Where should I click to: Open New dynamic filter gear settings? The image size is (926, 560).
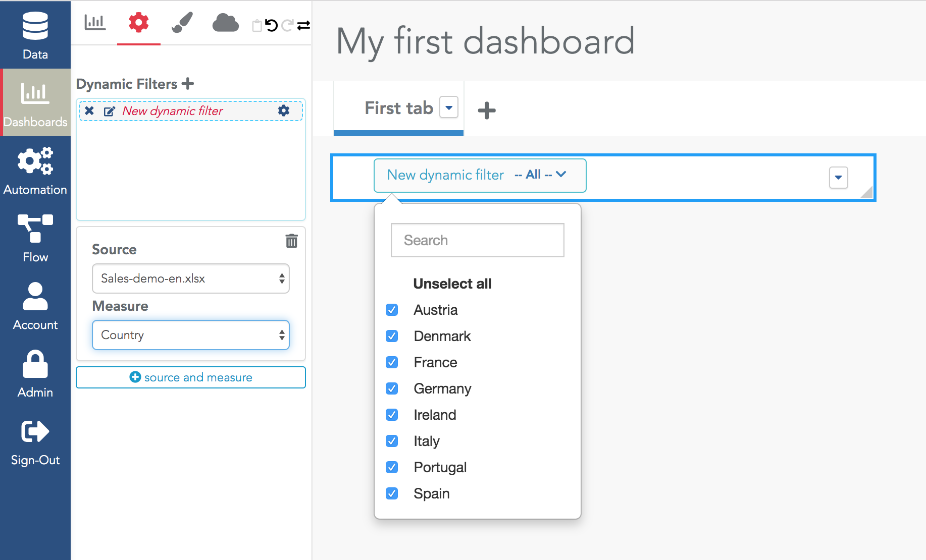pyautogui.click(x=284, y=110)
